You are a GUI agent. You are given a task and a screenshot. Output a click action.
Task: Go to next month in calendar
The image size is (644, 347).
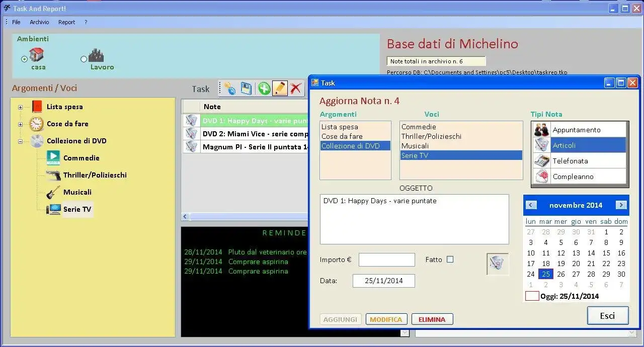pyautogui.click(x=621, y=205)
